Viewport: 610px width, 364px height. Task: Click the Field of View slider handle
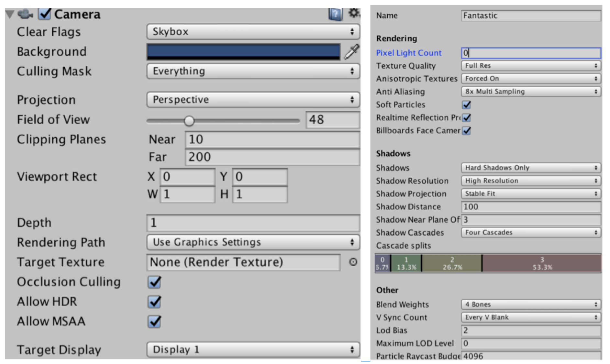click(189, 121)
